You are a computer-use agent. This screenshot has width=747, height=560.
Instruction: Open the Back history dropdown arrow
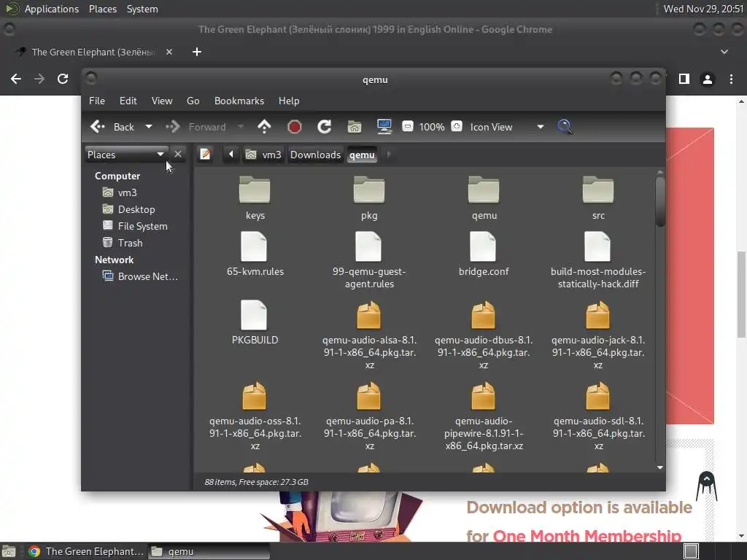tap(149, 127)
